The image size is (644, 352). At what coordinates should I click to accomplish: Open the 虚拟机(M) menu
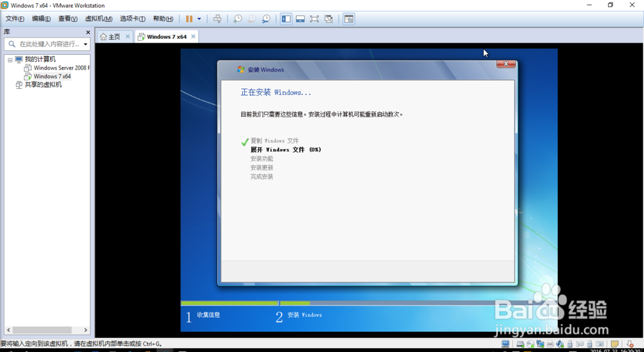point(99,19)
